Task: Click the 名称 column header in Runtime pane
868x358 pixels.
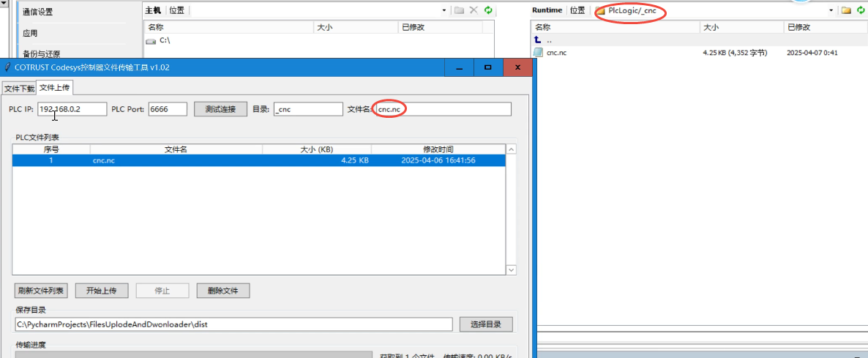Action: pos(616,27)
